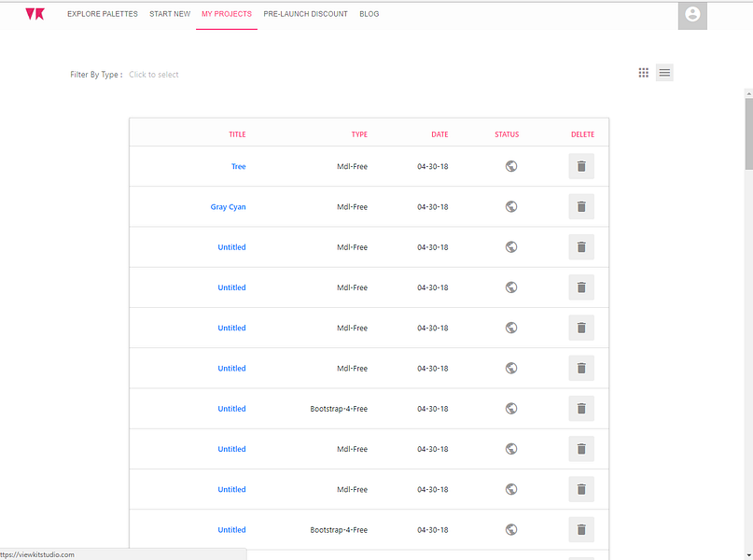Click the first Bootstrap-4-Free type cell

[339, 409]
